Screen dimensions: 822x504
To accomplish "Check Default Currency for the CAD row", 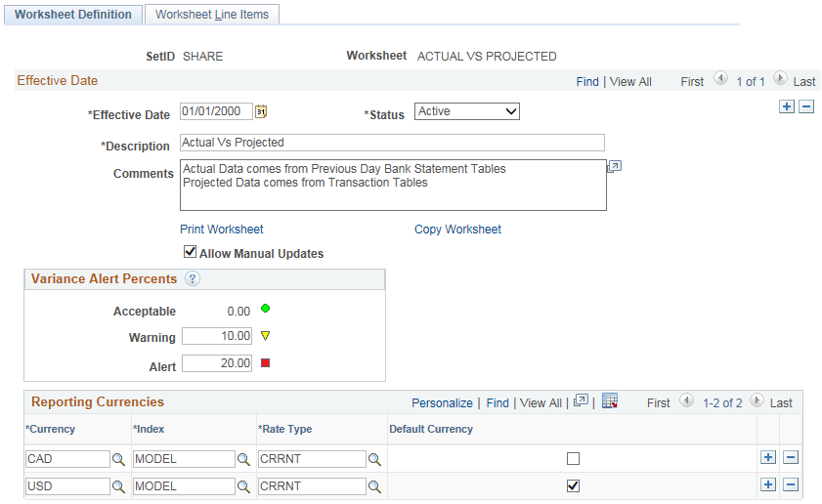I will coord(573,459).
